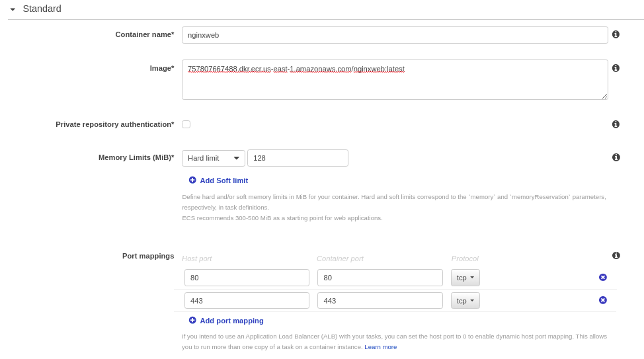Open protocol dropdown for port 80 row

pos(465,278)
